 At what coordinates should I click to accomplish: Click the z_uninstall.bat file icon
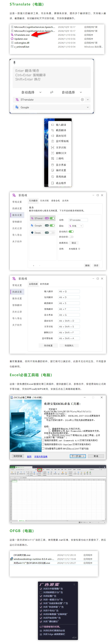coord(12,47)
